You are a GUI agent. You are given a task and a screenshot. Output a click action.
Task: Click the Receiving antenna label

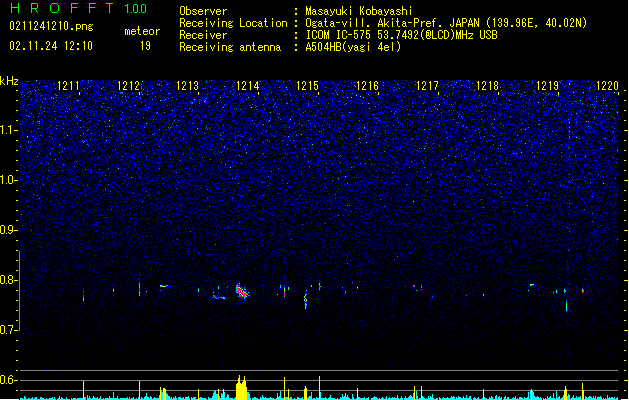[x=230, y=47]
